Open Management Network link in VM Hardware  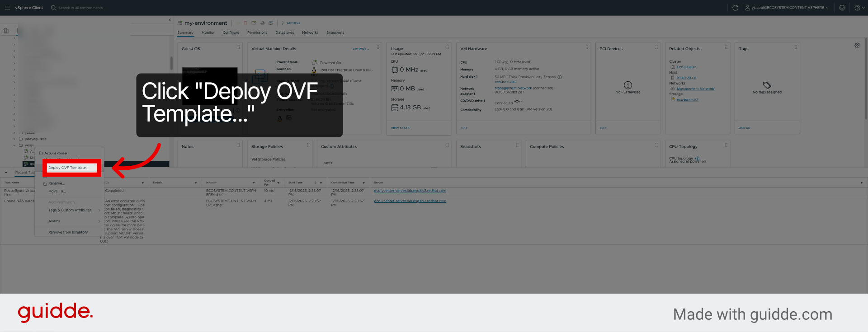(513, 88)
